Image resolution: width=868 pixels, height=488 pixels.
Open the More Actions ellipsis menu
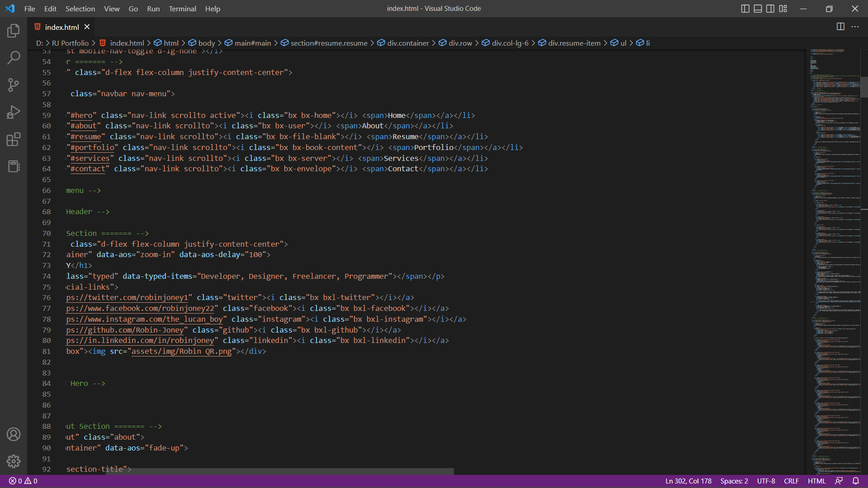(x=855, y=27)
